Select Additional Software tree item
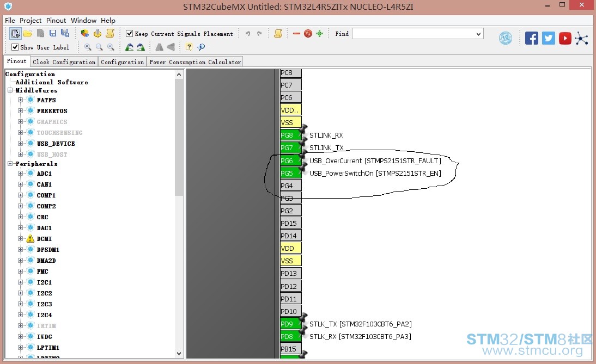Screen dimensions: 596x364 coord(52,82)
